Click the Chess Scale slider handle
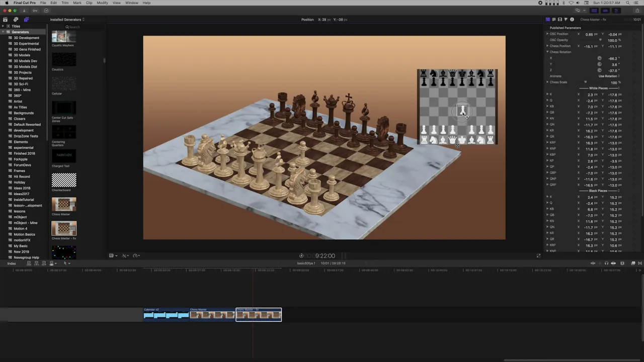Viewport: 644px width, 362px height. point(585,82)
